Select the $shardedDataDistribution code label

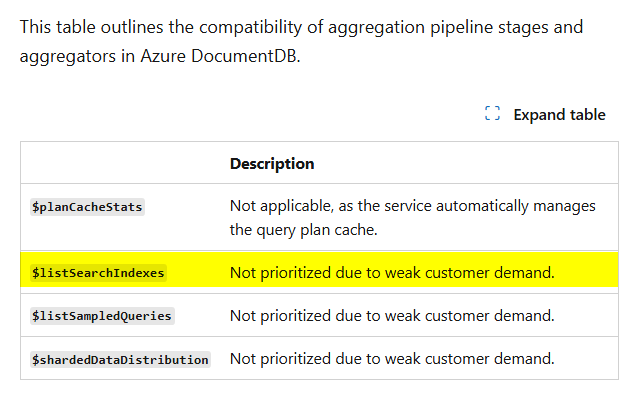(120, 360)
